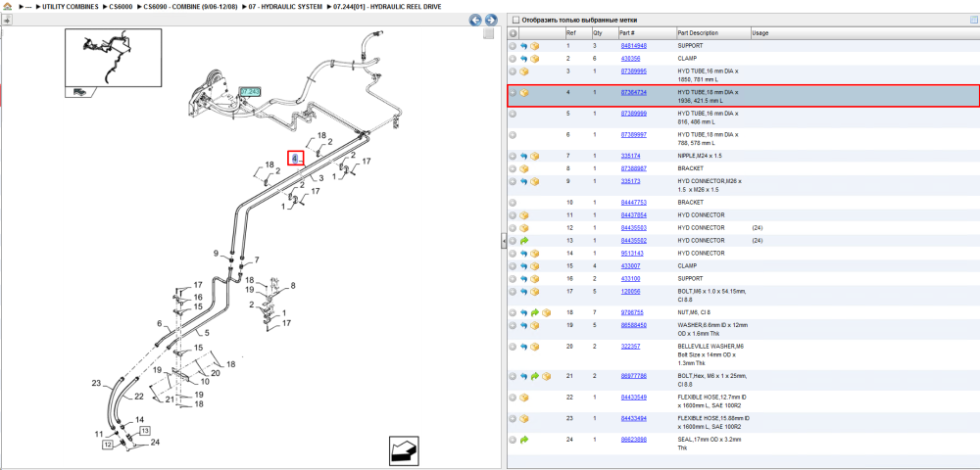The image size is (980, 470).
Task: Click the top-right parts list options icon
Action: (973, 20)
